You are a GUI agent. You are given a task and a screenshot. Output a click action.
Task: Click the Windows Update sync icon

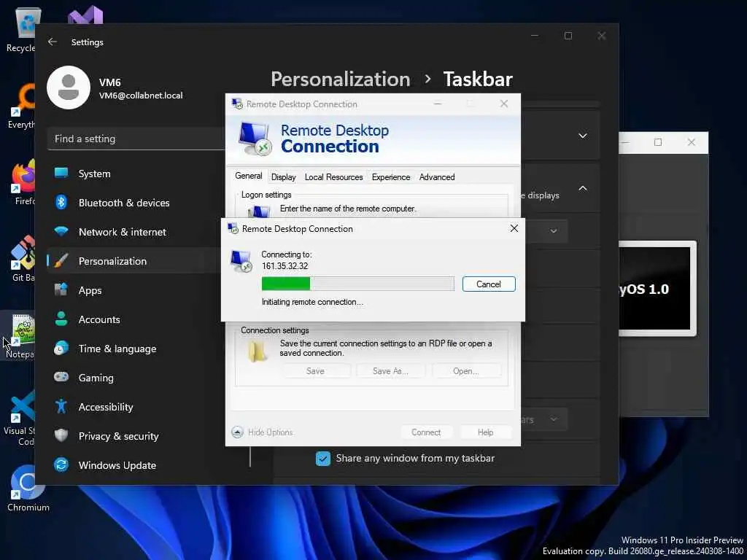click(61, 464)
